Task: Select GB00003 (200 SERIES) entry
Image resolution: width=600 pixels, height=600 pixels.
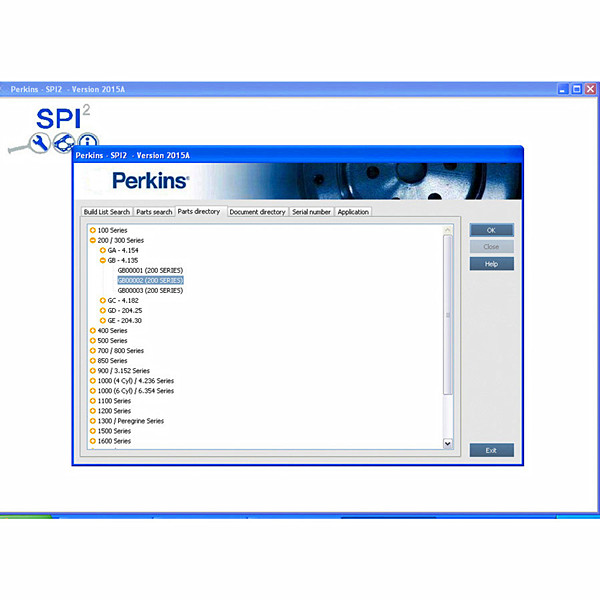Action: 150,290
